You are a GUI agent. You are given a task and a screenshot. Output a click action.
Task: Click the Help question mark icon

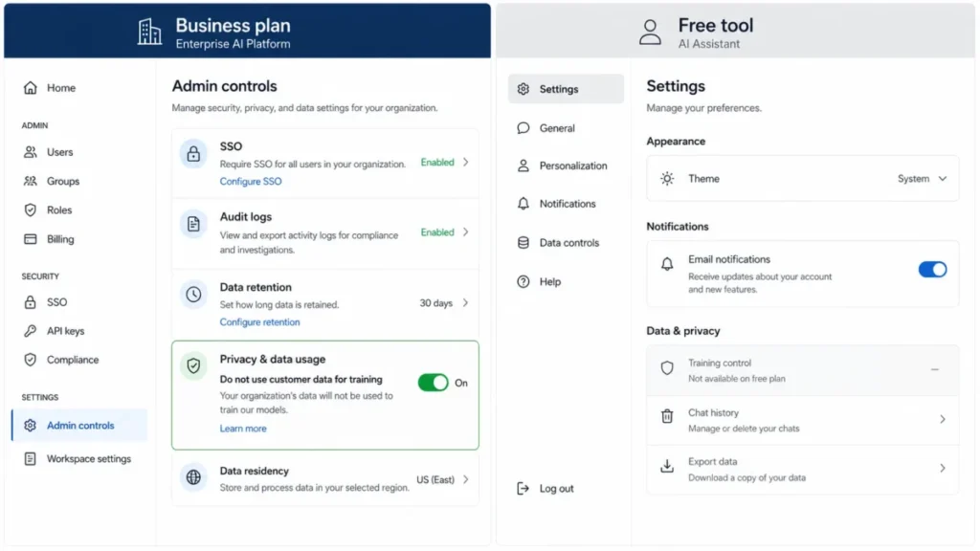(x=523, y=282)
